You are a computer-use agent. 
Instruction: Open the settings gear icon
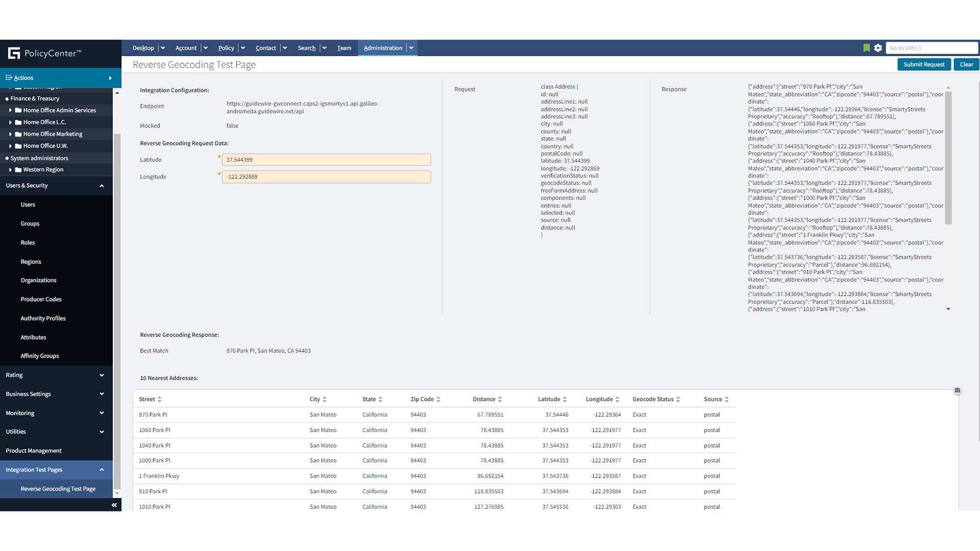click(x=878, y=48)
